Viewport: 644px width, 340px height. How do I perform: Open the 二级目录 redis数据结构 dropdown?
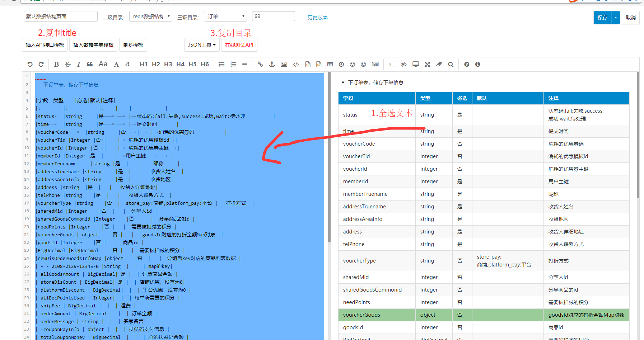pos(151,16)
